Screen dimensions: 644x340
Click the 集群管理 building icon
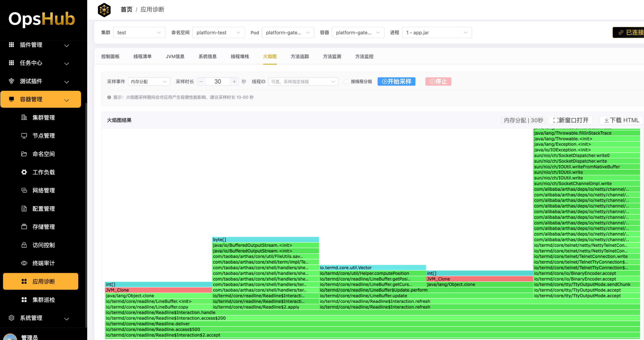[x=24, y=117]
